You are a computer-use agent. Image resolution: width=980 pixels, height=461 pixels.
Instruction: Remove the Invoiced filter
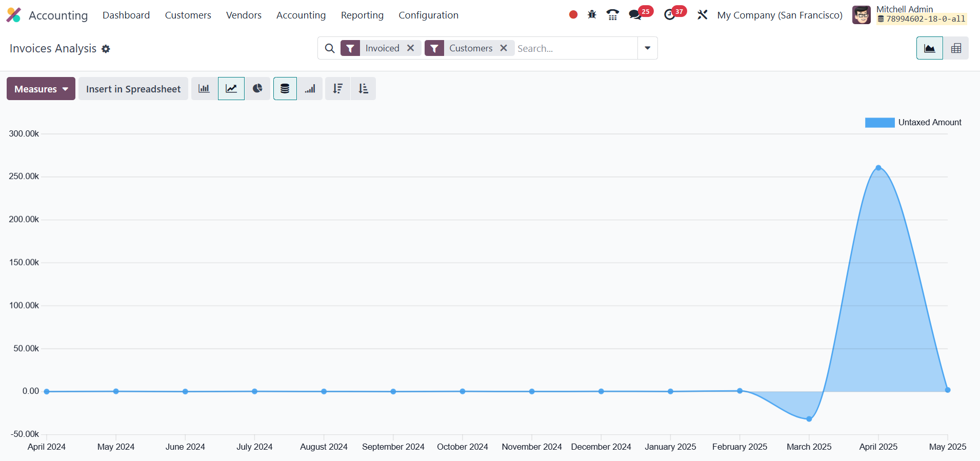click(x=411, y=48)
